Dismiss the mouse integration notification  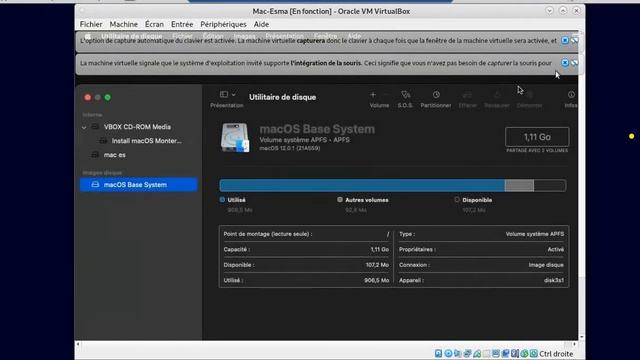565,63
